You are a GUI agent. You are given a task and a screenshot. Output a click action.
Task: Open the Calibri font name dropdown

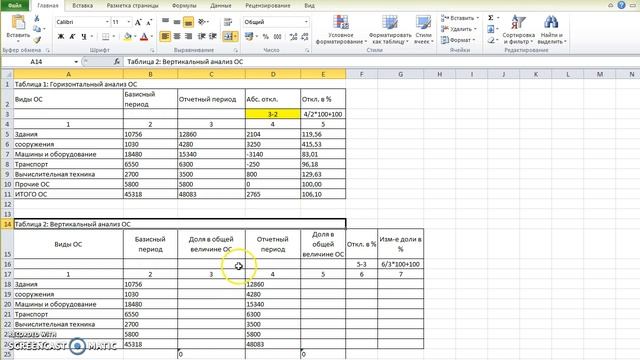107,22
